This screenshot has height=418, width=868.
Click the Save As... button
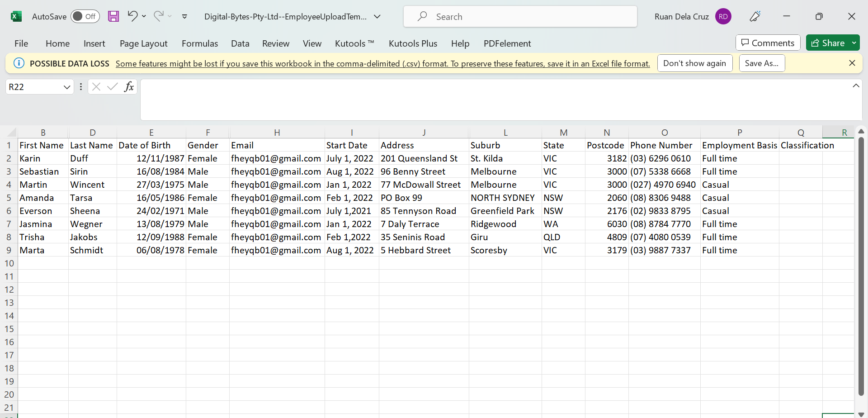762,63
